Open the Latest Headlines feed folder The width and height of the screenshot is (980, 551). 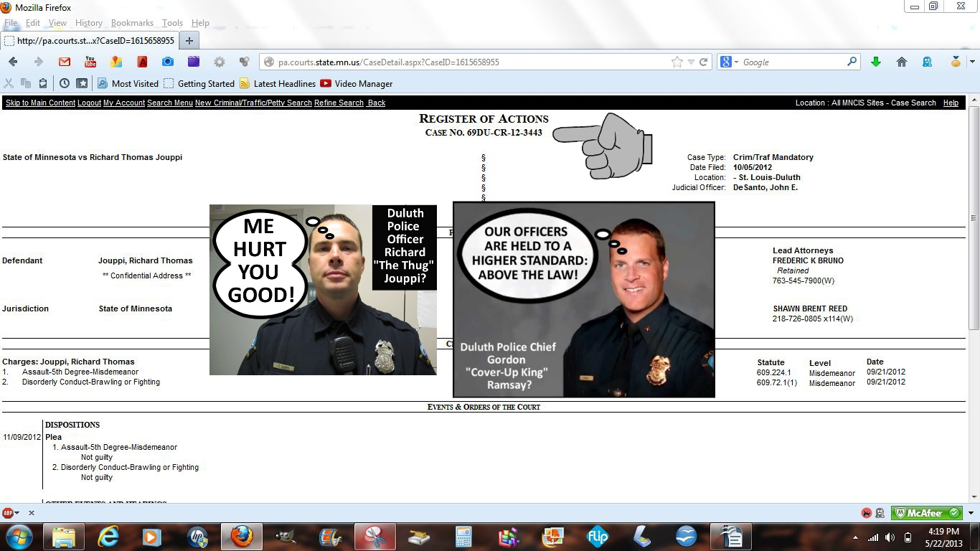[278, 83]
